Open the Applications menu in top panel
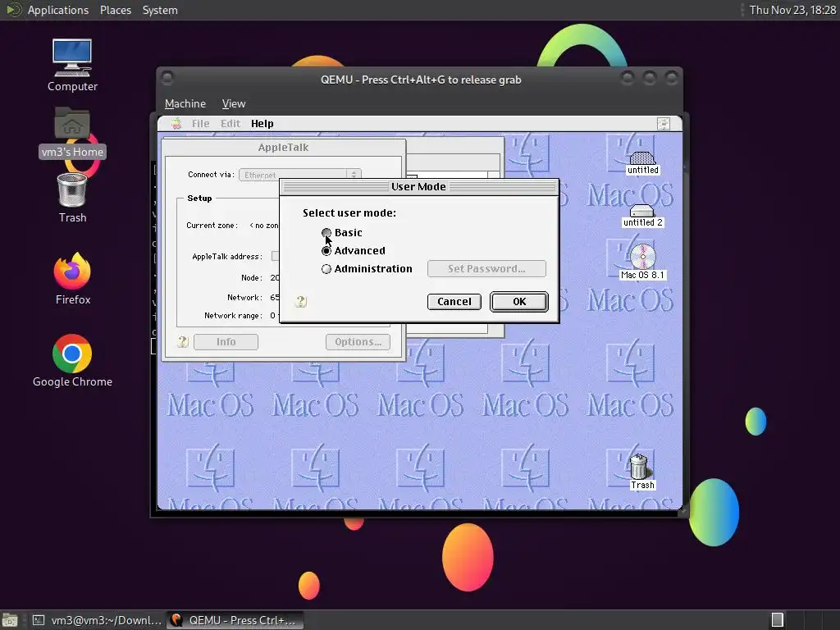 click(x=58, y=10)
